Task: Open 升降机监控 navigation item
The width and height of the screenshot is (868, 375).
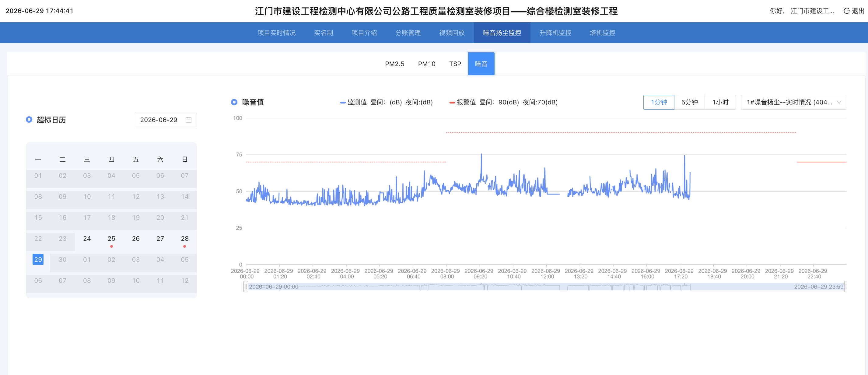Action: click(x=555, y=33)
